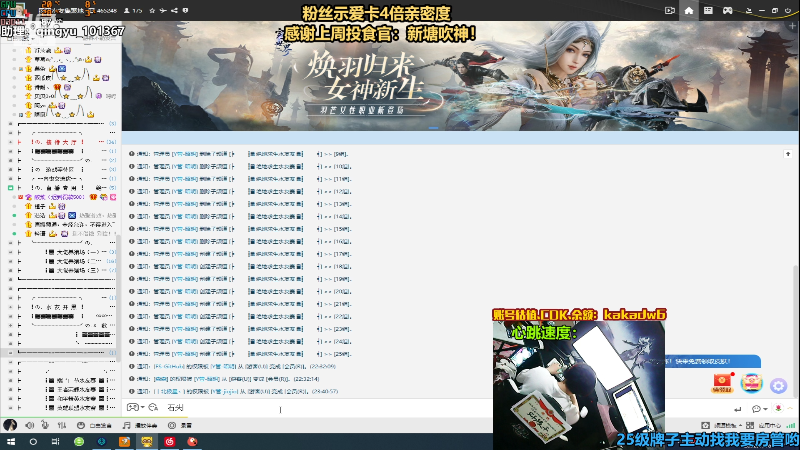Toggle the microphone icon in bottom bar

45,425
